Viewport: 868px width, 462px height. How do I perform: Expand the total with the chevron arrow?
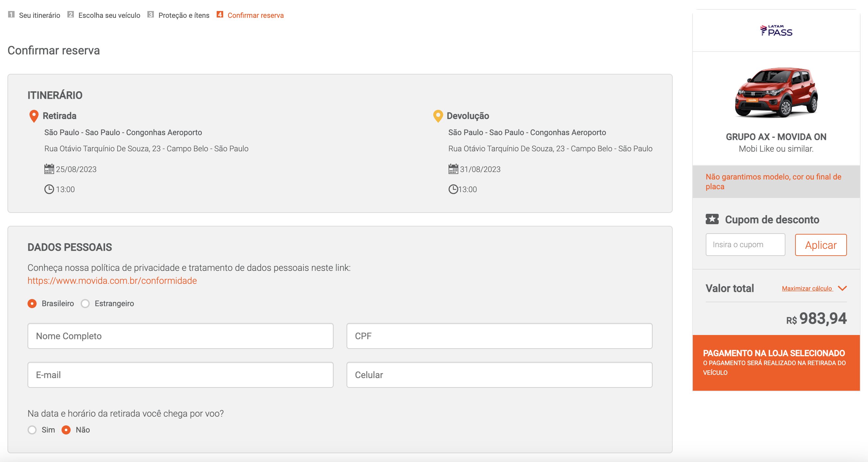pos(842,288)
